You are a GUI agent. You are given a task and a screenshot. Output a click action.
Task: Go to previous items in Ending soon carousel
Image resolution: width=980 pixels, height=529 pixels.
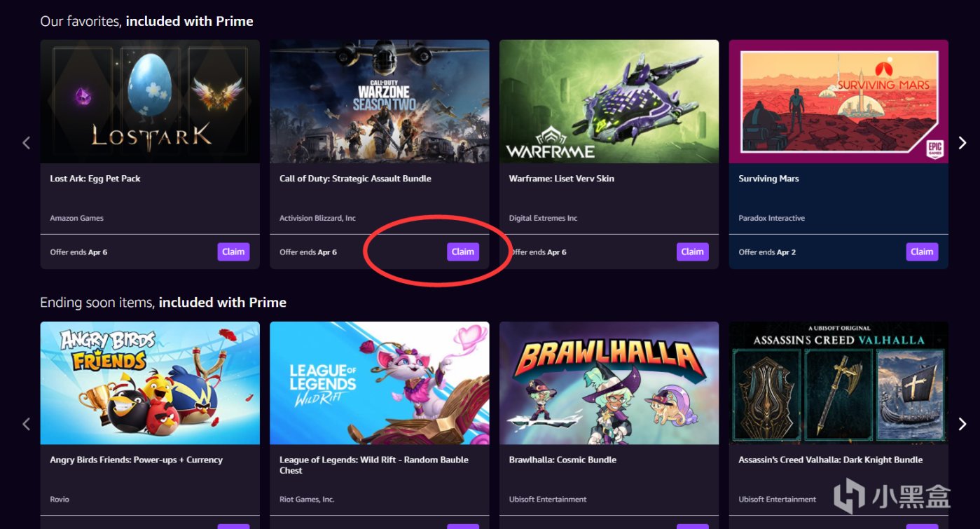27,424
